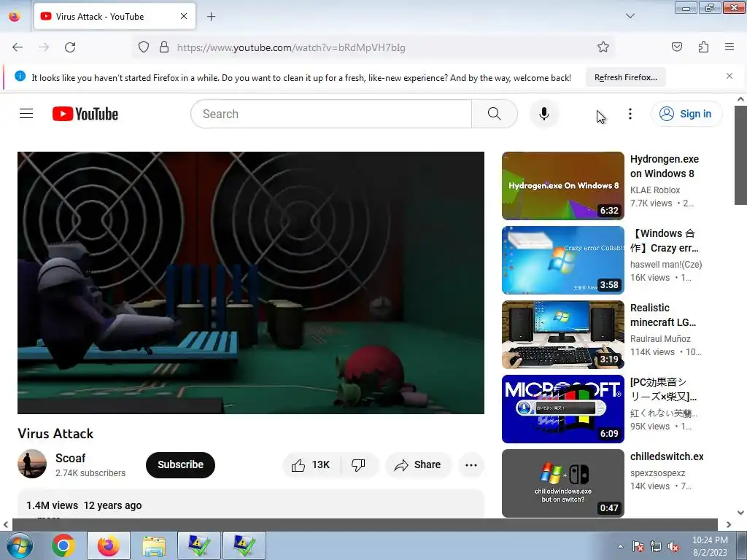Screen dimensions: 747x560
Task: Open the Microsoft 6:09 video thumbnail
Action: pos(563,408)
